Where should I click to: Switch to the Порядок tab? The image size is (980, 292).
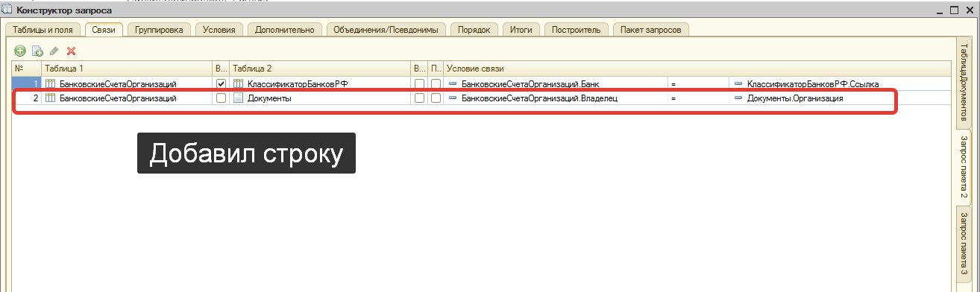[x=474, y=30]
